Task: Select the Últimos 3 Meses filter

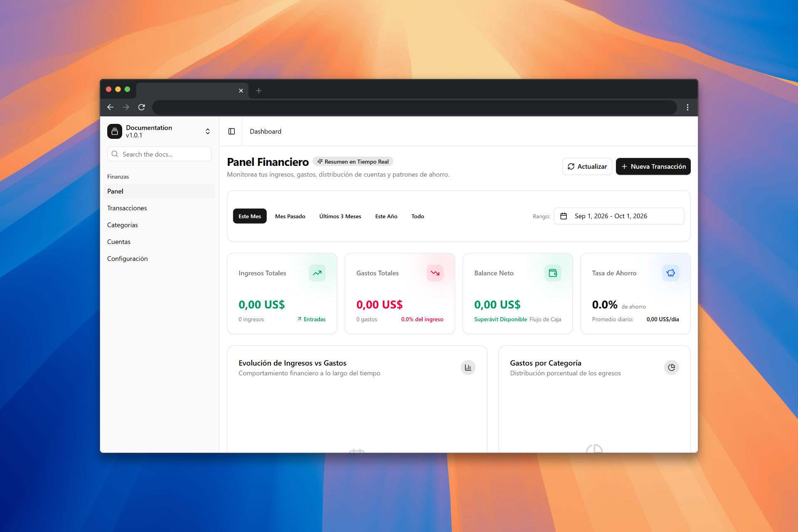Action: click(x=340, y=216)
